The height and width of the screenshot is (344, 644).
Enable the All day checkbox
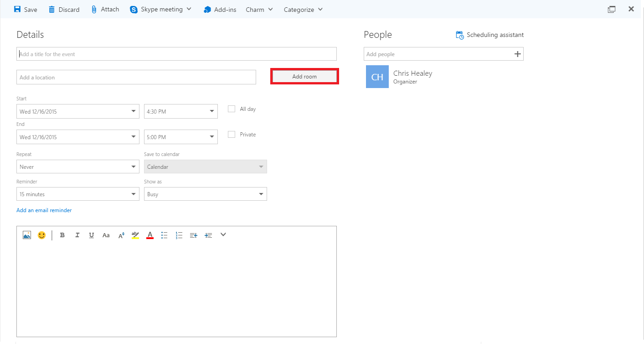[232, 109]
